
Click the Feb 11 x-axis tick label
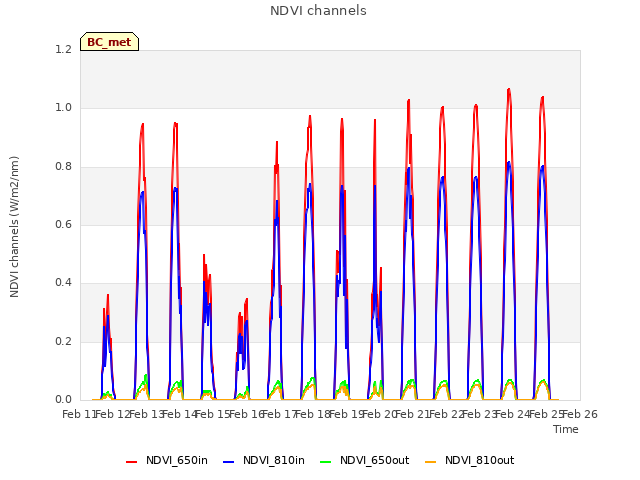[x=78, y=415]
